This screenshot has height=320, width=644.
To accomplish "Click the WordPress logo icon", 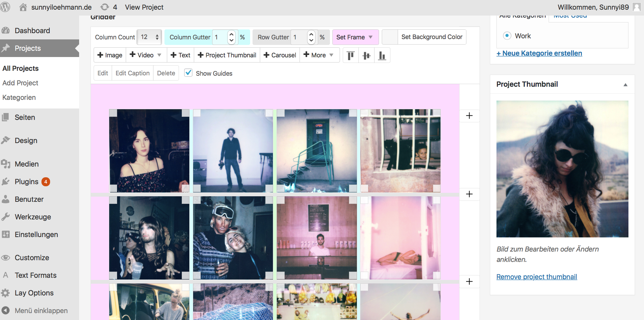I will point(6,7).
